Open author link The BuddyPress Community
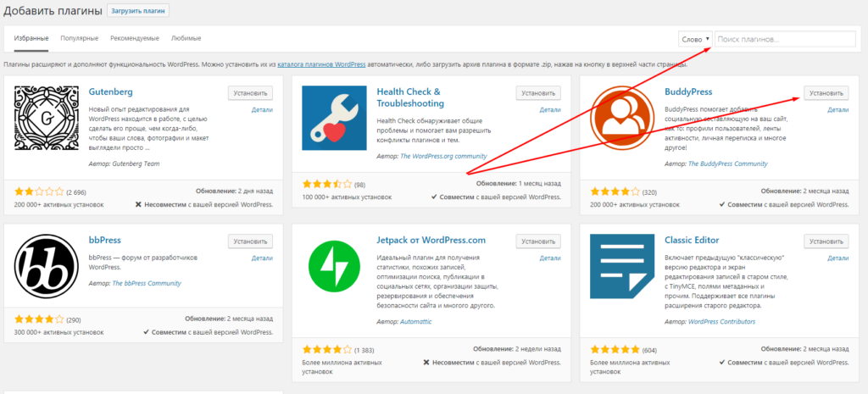The height and width of the screenshot is (394, 868). 728,164
